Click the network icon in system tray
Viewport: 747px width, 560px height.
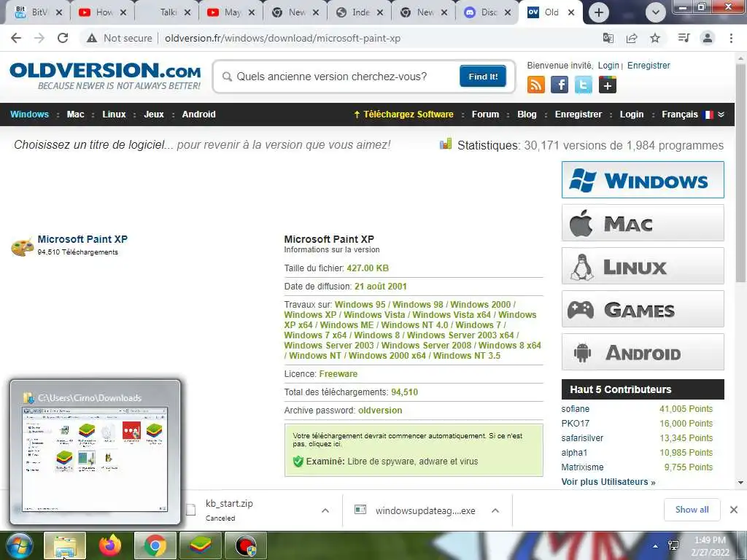pos(673,545)
